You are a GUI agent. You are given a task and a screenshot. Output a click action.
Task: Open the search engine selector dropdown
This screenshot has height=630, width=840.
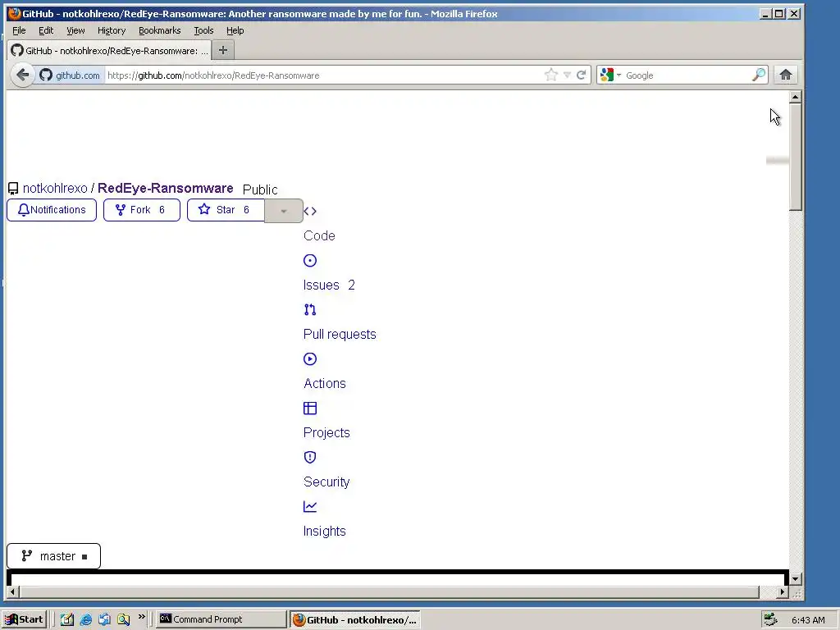point(619,75)
